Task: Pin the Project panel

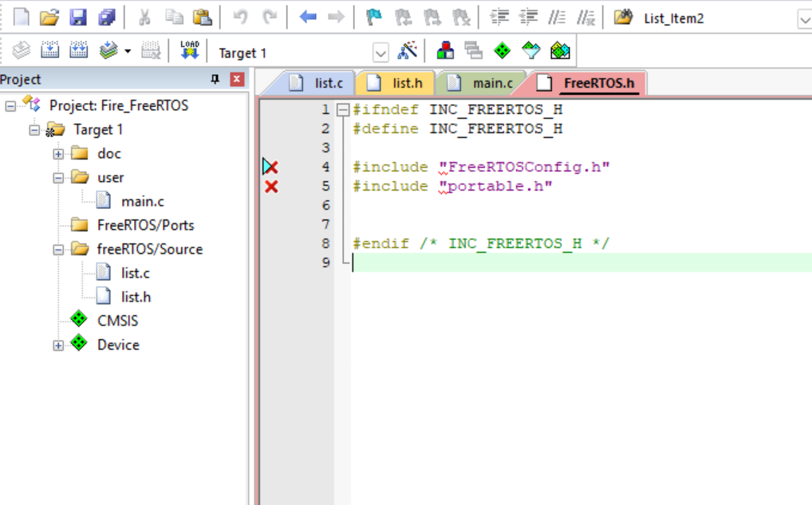Action: coord(215,79)
